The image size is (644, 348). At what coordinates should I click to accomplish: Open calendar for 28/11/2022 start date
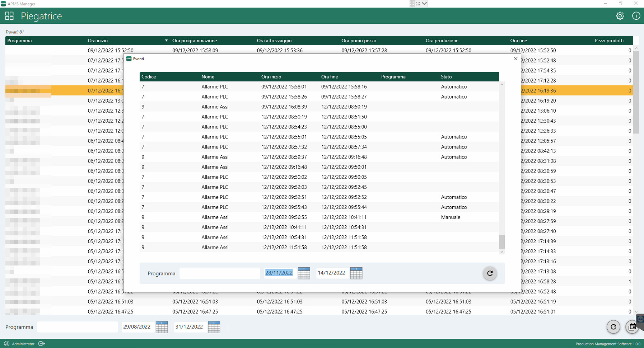tap(304, 273)
